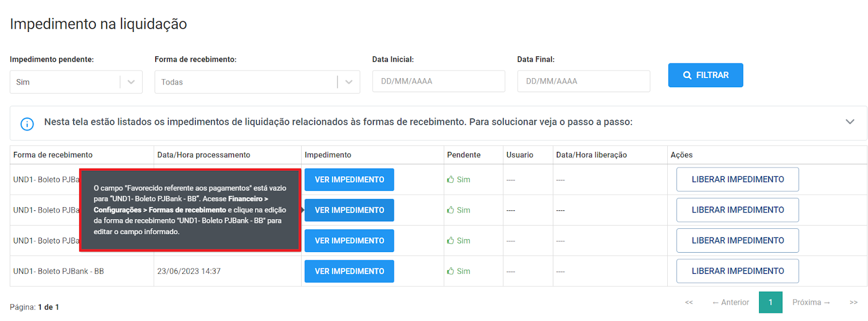Jump to first page with << control
Image resolution: width=868 pixels, height=321 pixels.
(x=689, y=303)
